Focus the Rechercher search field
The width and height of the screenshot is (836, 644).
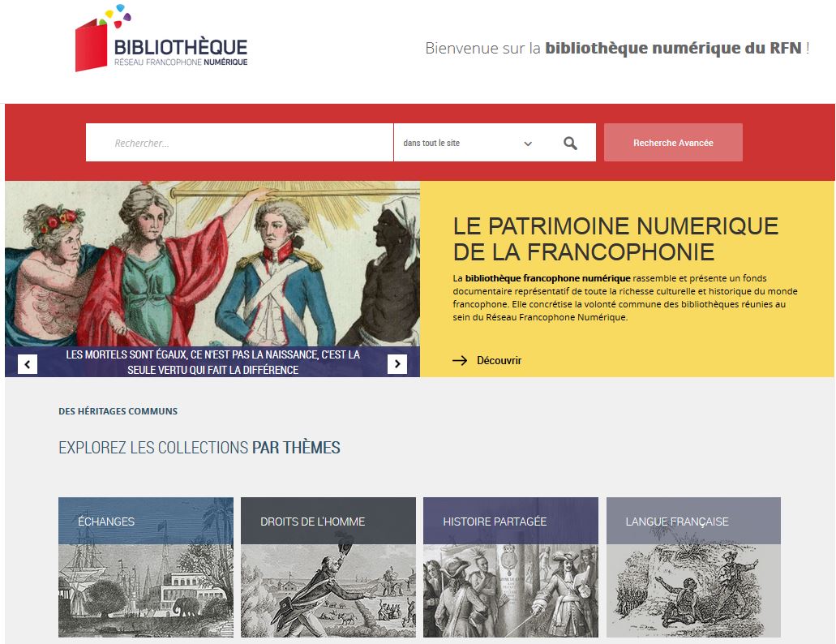click(239, 143)
